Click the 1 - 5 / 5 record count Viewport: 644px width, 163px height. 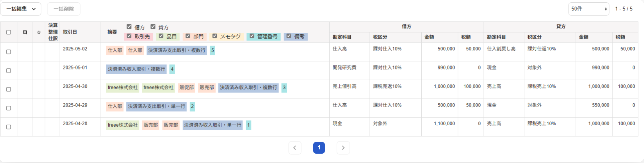tap(624, 9)
